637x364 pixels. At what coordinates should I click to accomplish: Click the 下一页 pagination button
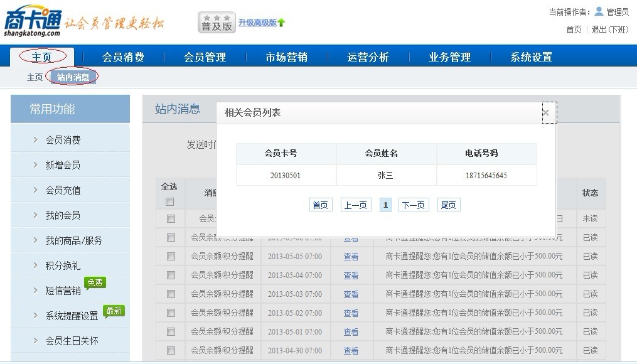pos(414,205)
